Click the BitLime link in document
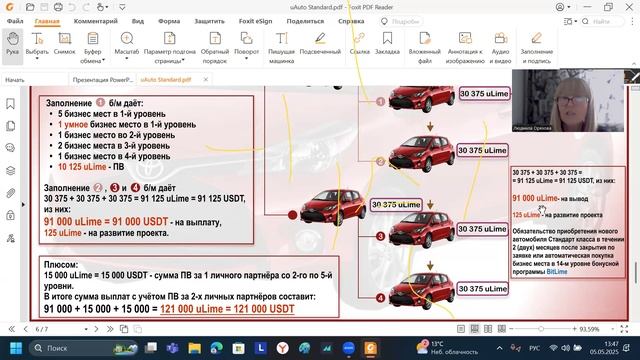Screen dimensions: 640x360 point(557,272)
